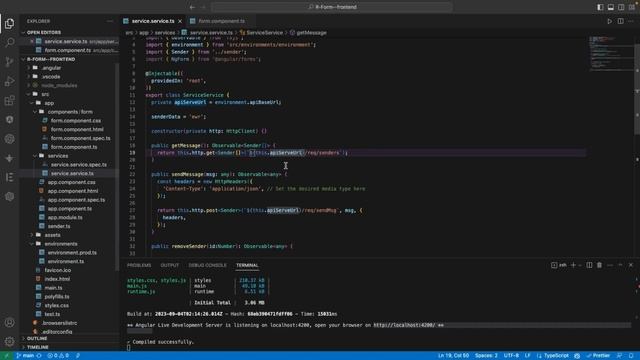Open the localhost:4200 link in terminal

coord(404,325)
